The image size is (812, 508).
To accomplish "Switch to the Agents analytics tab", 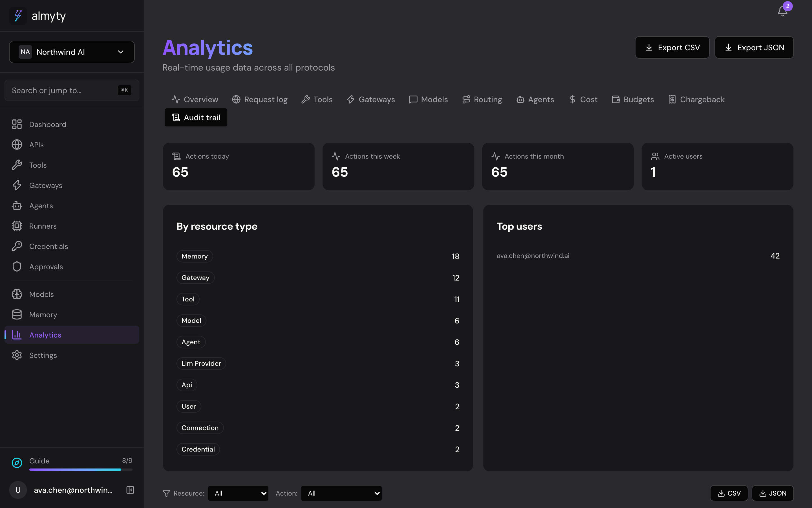I will point(535,99).
